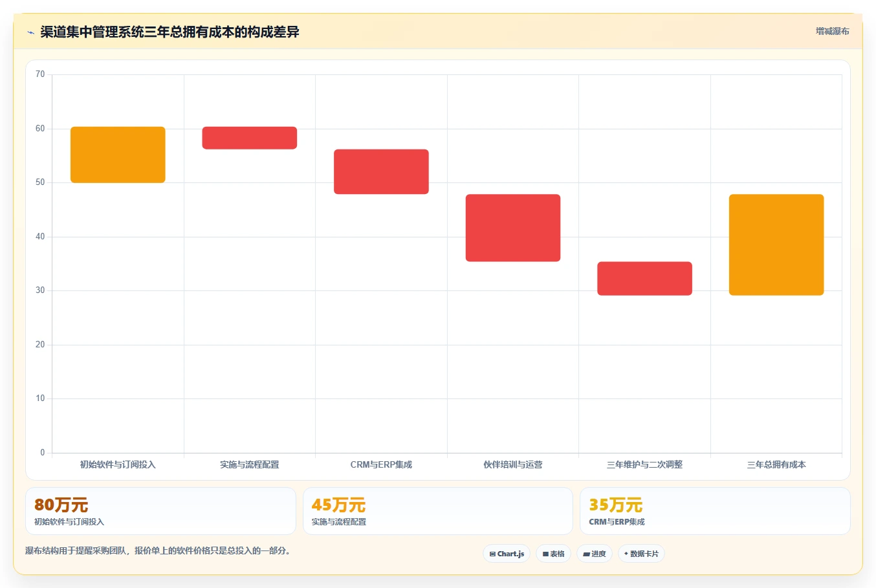Click the x-axis label 初始软件与订阅投入
The image size is (876, 588).
118,464
